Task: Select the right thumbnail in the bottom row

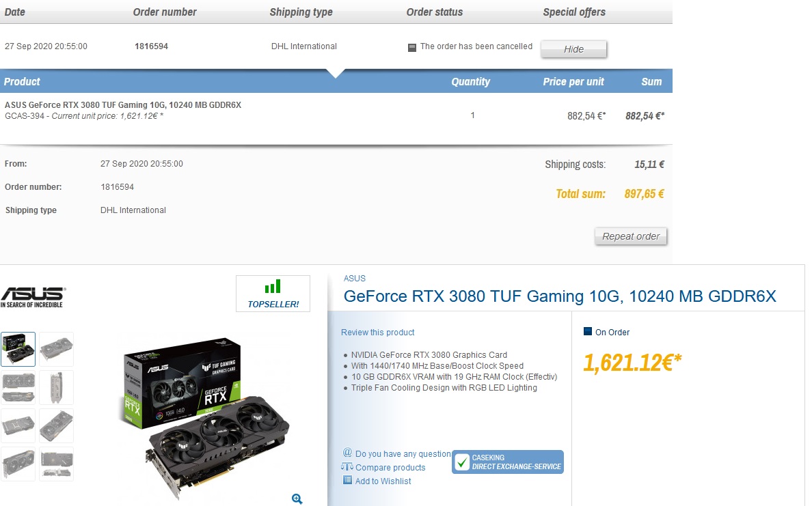Action: pyautogui.click(x=57, y=464)
